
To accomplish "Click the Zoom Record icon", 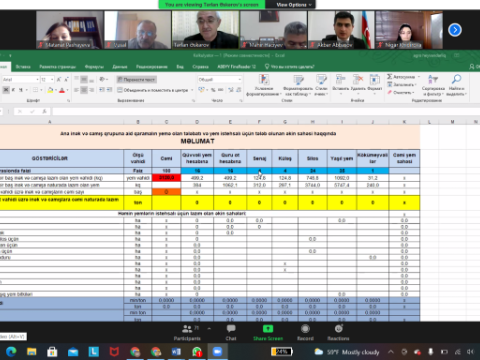I will coord(305,329).
